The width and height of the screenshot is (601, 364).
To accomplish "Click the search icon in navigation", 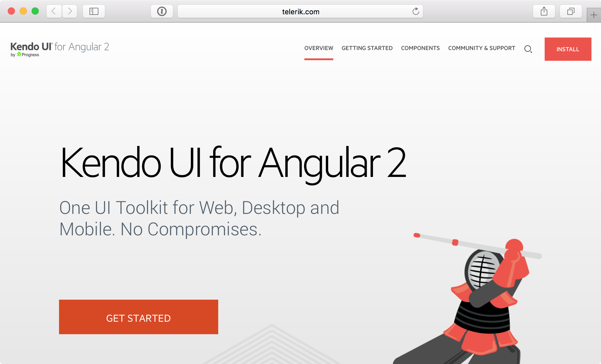I will (x=528, y=49).
